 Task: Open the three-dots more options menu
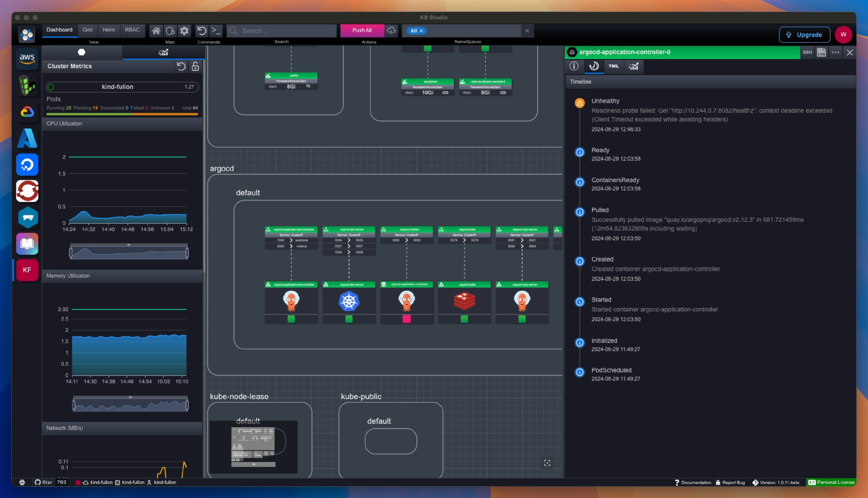tap(835, 52)
